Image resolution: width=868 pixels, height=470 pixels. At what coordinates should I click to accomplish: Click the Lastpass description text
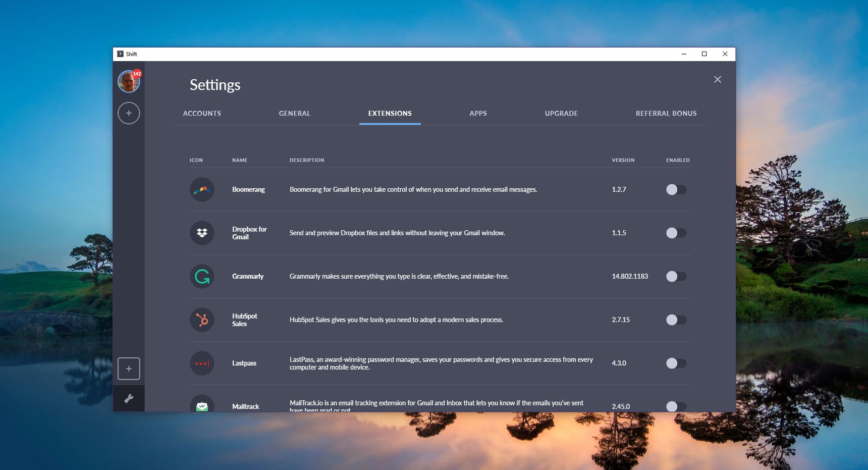441,363
